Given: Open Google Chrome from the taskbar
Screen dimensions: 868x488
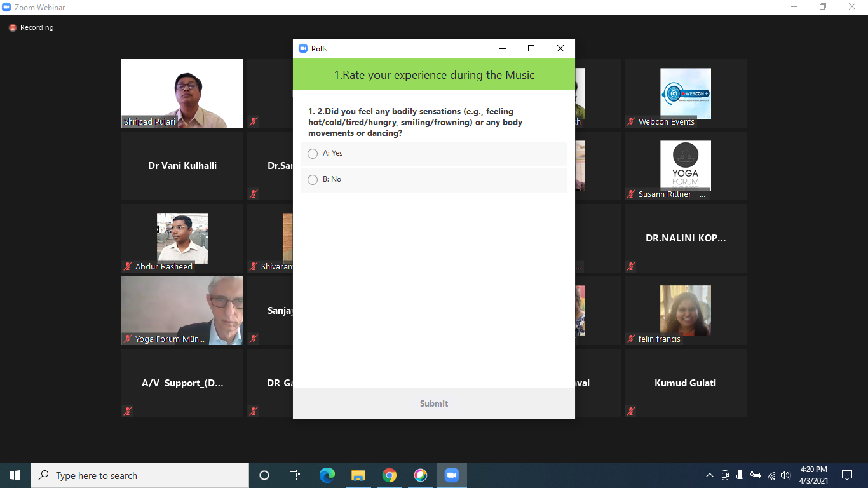Looking at the screenshot, I should pyautogui.click(x=390, y=475).
